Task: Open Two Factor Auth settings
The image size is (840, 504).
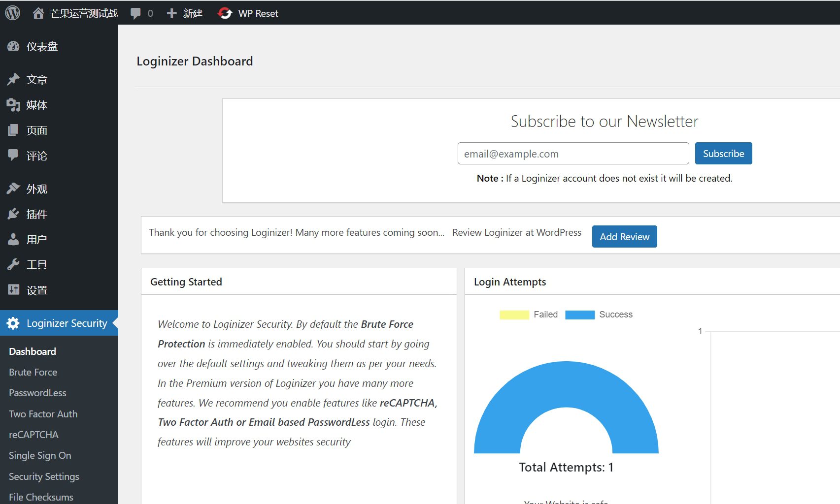Action: click(43, 414)
